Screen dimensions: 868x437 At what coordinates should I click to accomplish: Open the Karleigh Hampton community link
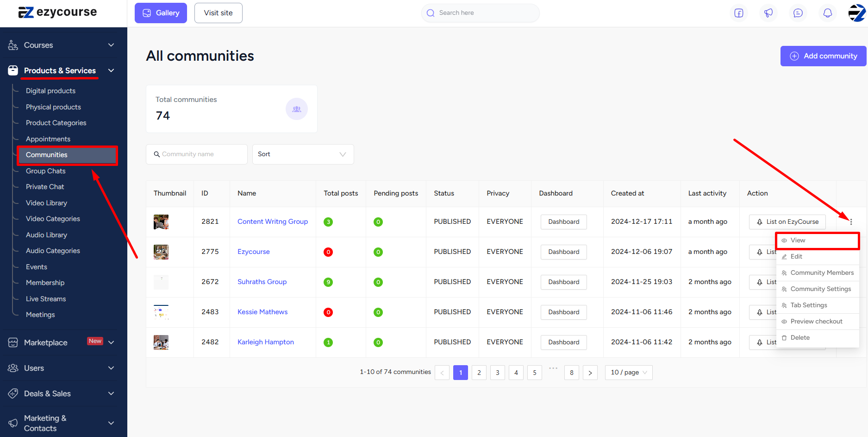tap(266, 342)
